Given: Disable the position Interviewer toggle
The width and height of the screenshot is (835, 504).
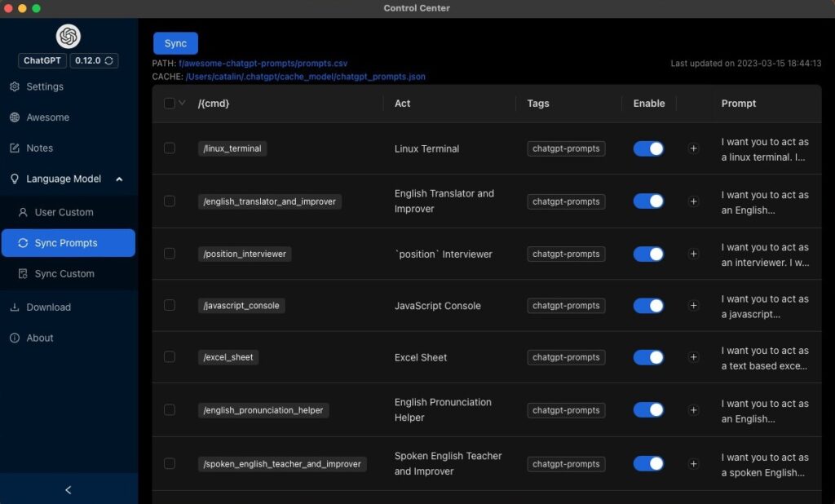Looking at the screenshot, I should tap(648, 254).
